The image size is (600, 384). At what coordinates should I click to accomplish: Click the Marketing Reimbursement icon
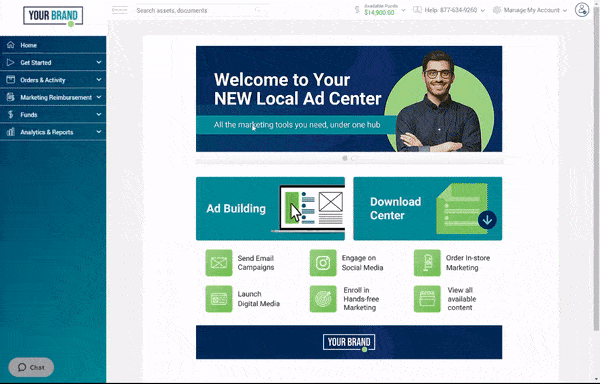(x=11, y=97)
